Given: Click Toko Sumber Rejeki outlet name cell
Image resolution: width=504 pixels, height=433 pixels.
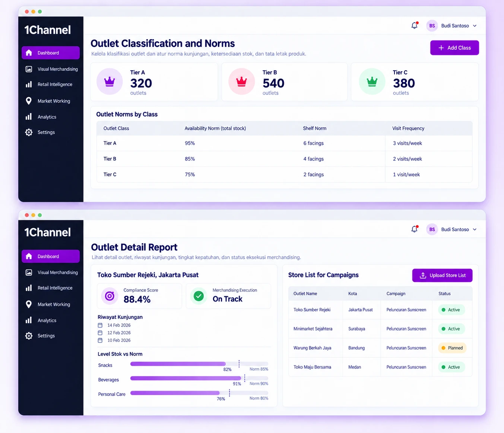Looking at the screenshot, I should (x=312, y=310).
